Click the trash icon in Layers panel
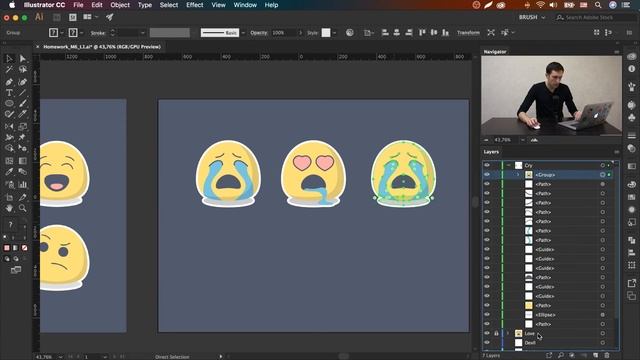The image size is (640, 360). point(607,356)
